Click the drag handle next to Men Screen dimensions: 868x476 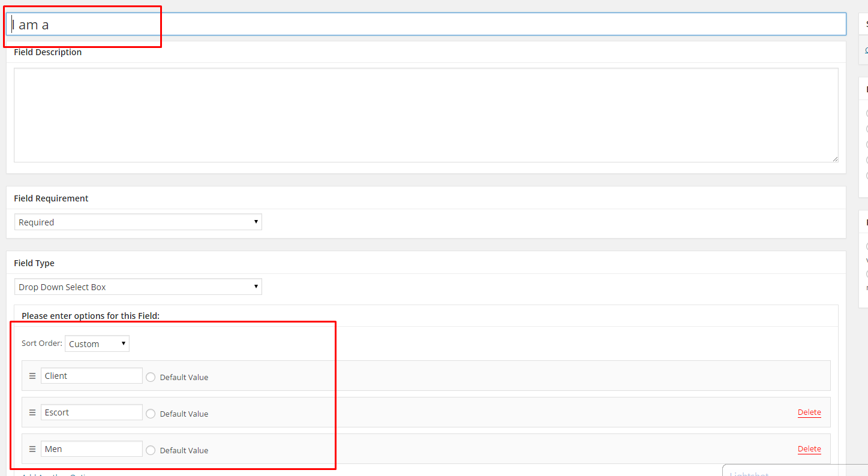[32, 450]
